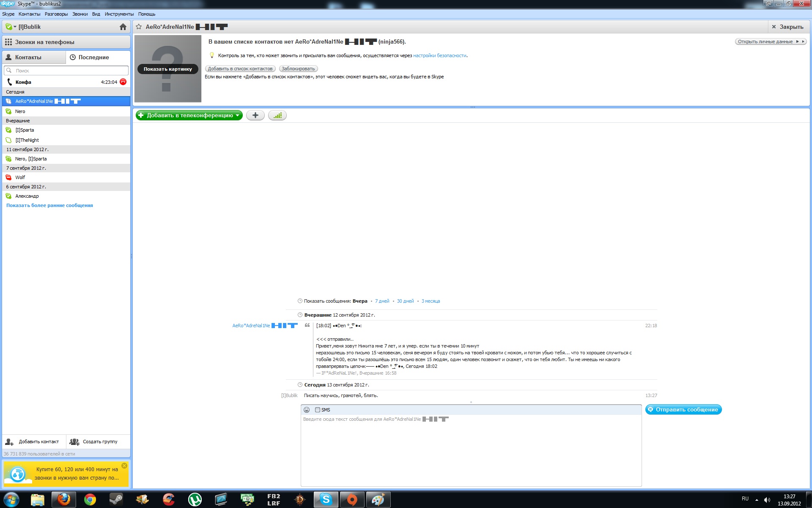812x508 pixels.
Task: Open Firefox from the taskbar
Action: pyautogui.click(x=64, y=500)
